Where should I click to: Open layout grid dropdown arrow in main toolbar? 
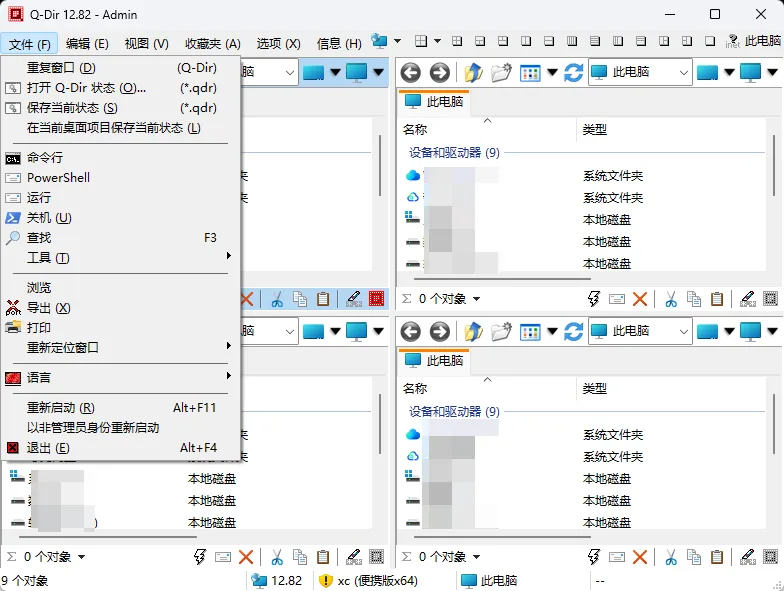click(437, 41)
